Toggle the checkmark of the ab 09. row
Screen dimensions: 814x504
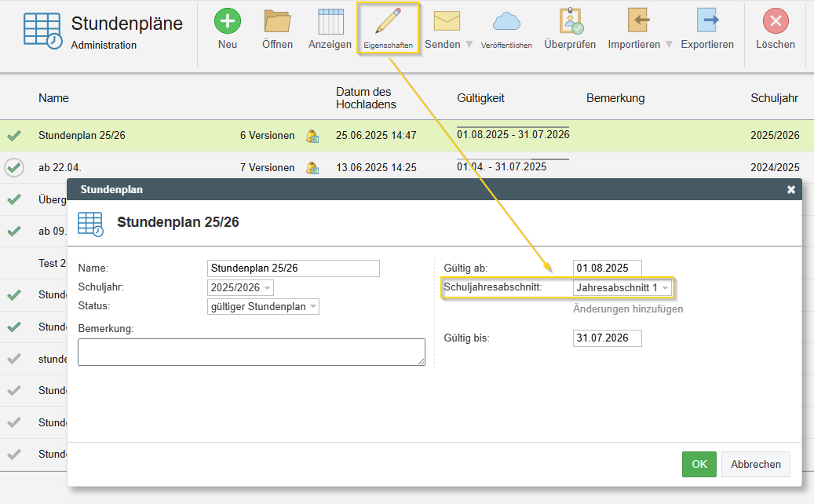14,231
